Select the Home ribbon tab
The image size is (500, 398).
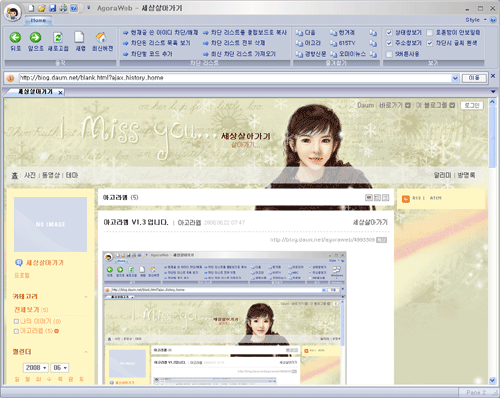(38, 20)
